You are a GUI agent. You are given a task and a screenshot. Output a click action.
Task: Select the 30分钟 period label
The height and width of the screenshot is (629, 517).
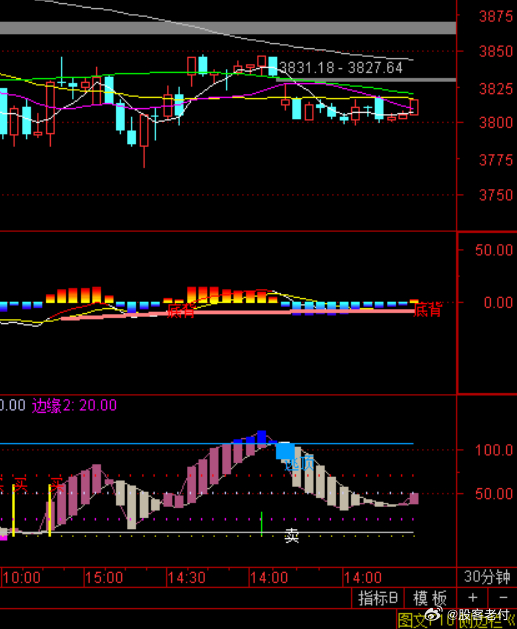(487, 577)
